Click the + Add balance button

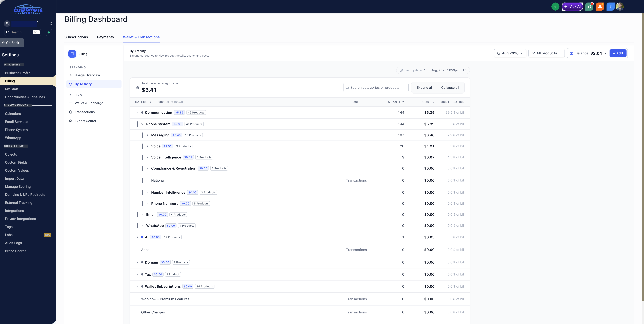[618, 53]
